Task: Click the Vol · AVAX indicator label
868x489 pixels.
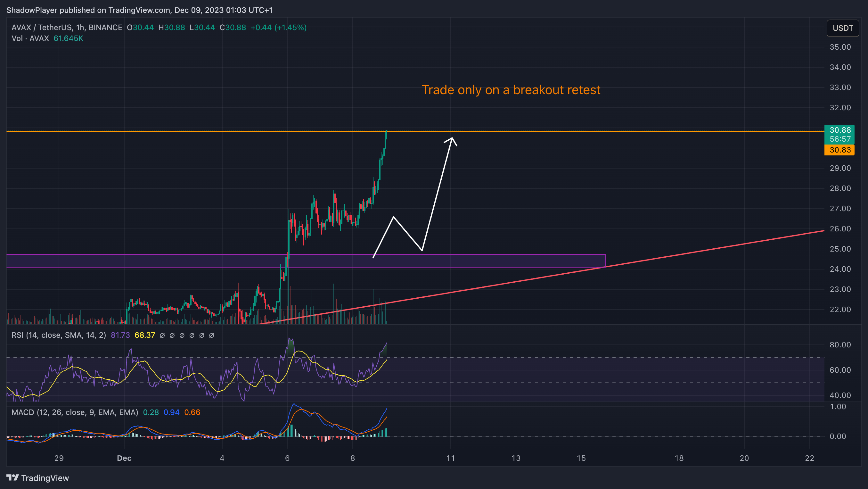Action: coord(30,38)
